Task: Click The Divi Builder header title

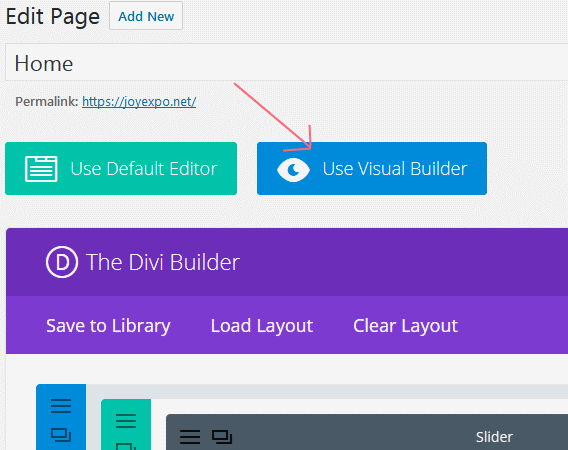Action: [x=163, y=262]
